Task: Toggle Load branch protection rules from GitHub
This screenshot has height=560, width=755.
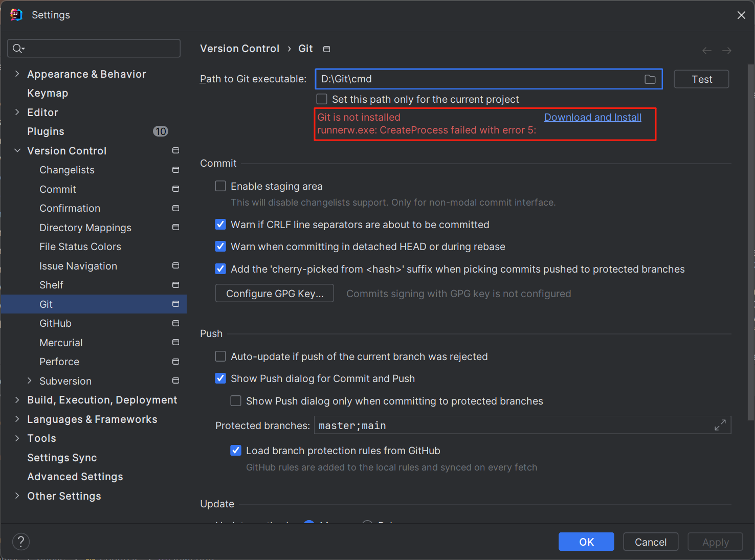Action: click(236, 450)
